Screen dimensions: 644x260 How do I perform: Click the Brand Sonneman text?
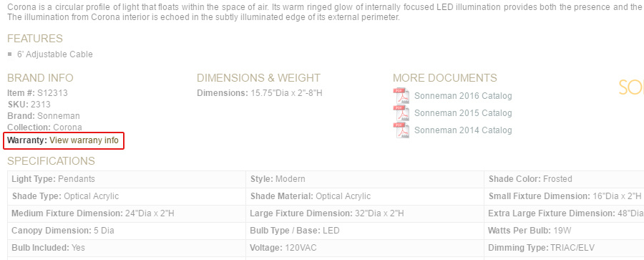(44, 116)
